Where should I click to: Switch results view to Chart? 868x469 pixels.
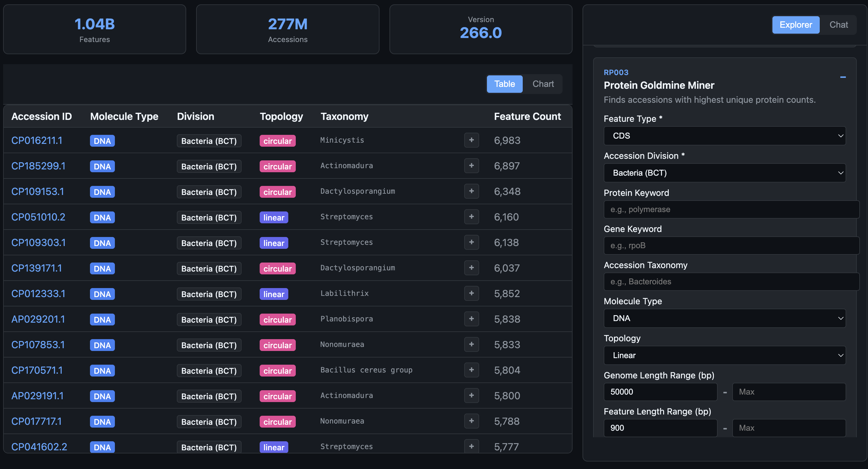click(543, 84)
